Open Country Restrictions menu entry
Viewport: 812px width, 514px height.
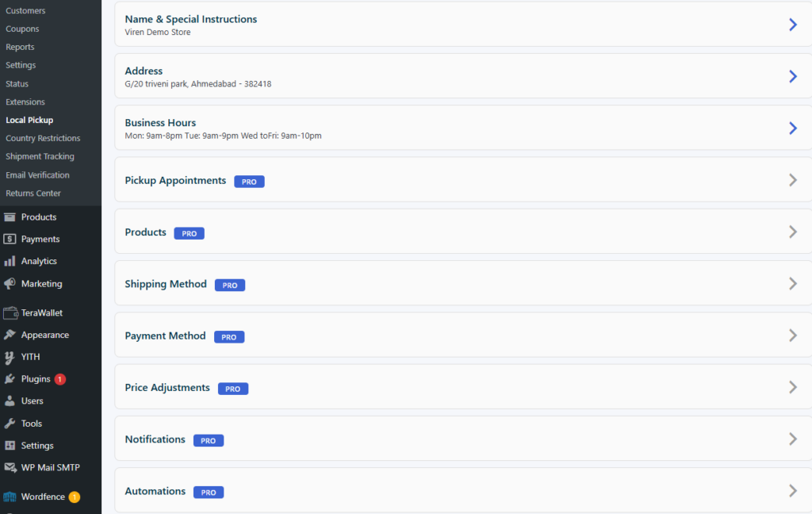coord(43,138)
